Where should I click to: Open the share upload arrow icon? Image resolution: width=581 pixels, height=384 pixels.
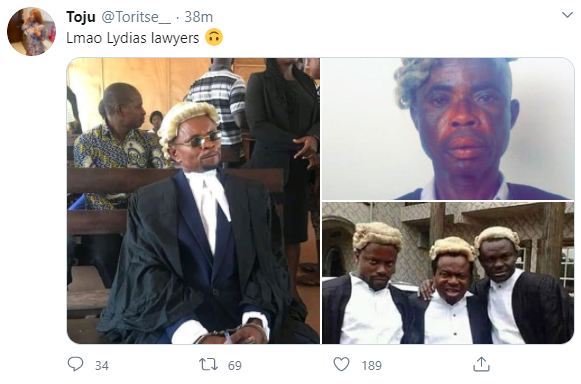coord(481,364)
